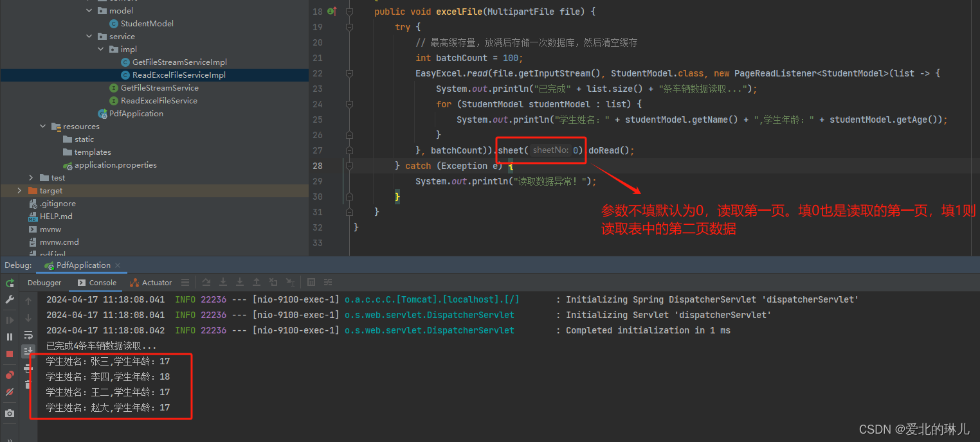Click console line '学生姓名：李四,学生年龄：18'
Screen dimensions: 980x442
(108, 376)
